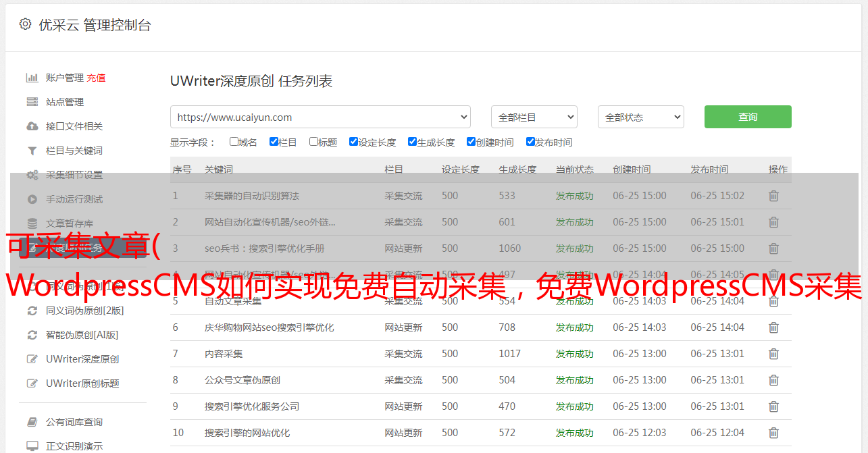Screen dimensions: 868x453
Task: Open the https://www.ucaiyun.com site dropdown
Action: point(320,117)
